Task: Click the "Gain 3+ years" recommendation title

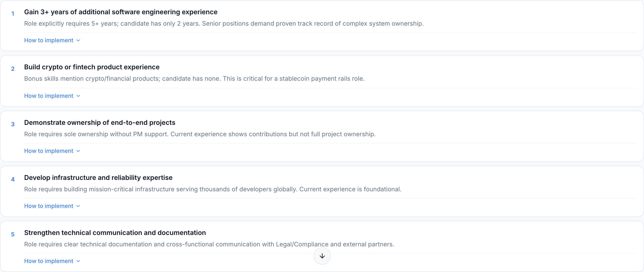Action: [121, 12]
